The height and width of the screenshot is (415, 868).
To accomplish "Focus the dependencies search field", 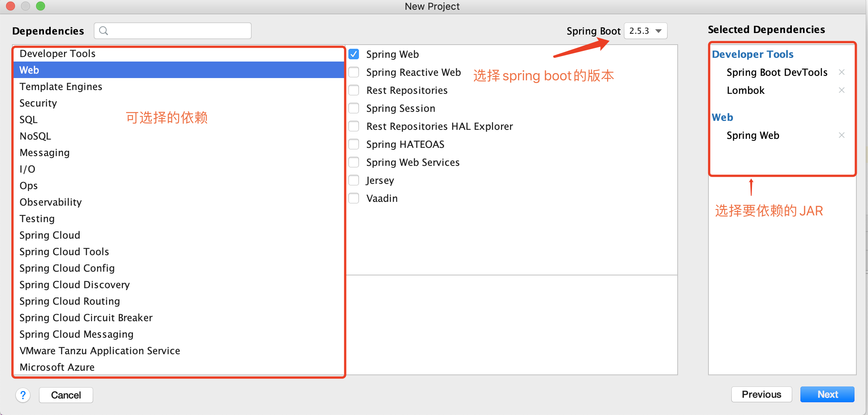I will (x=173, y=31).
